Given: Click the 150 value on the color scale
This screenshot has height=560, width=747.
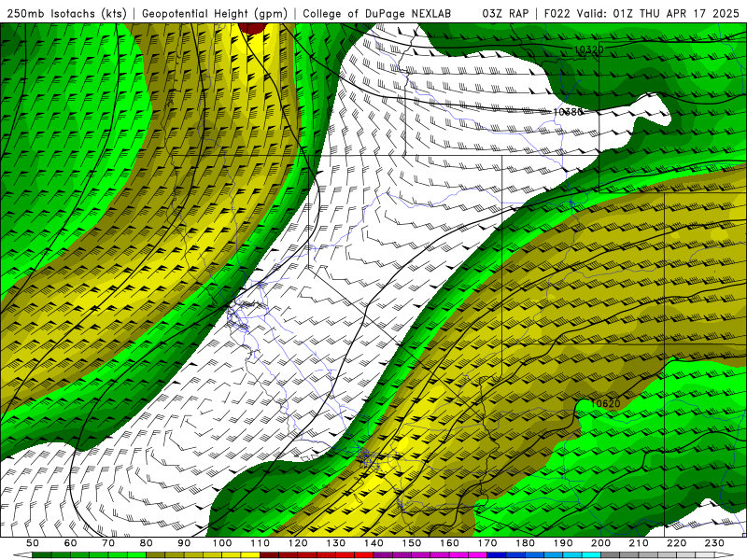Looking at the screenshot, I should [x=411, y=543].
